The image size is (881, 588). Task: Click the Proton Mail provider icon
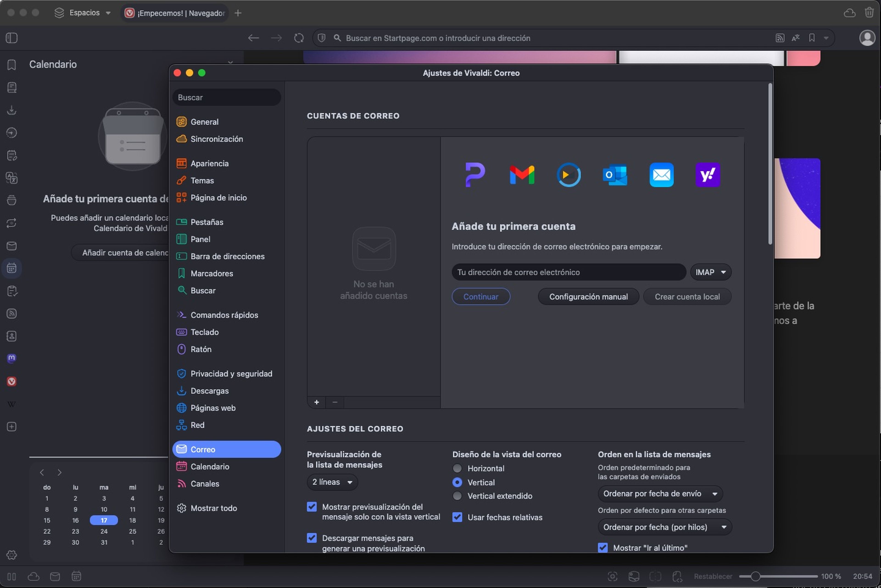point(475,175)
